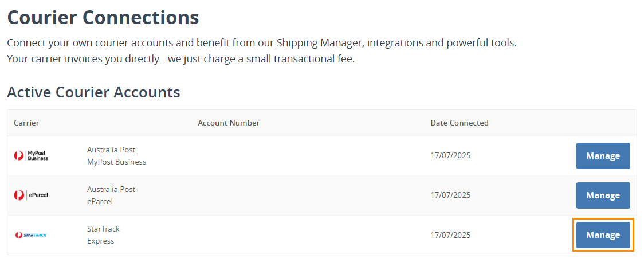Screen dimensions: 644x266
Task: Open Manage for the eParcel account
Action: [603, 195]
